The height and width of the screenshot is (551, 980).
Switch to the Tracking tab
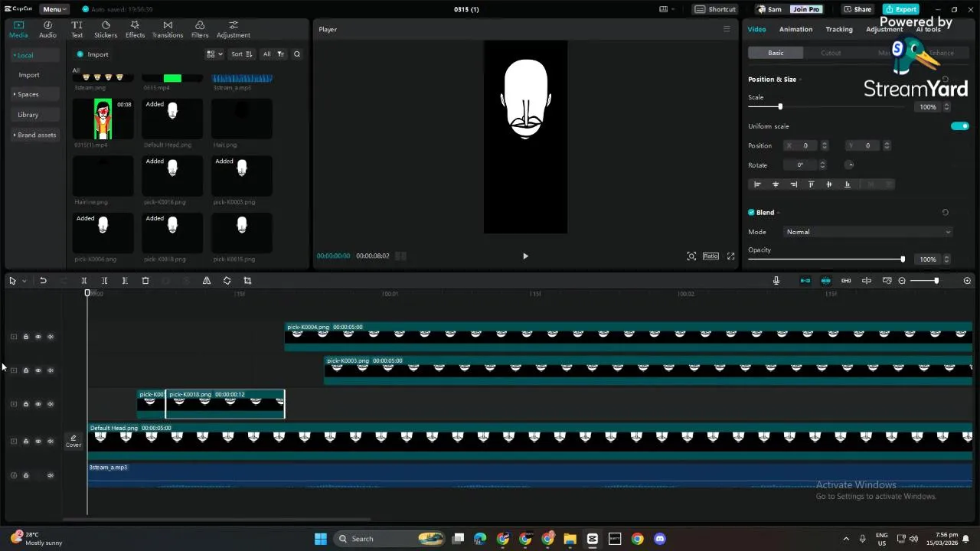point(839,29)
